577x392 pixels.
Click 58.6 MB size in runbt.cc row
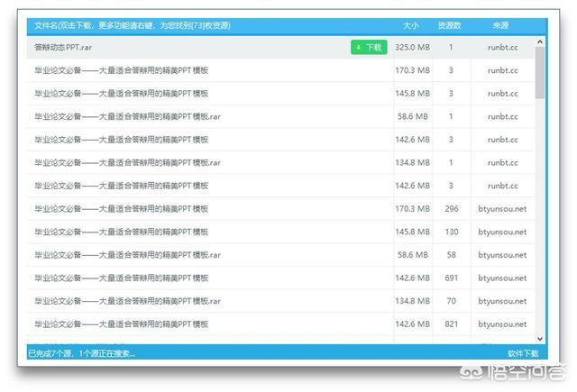413,116
